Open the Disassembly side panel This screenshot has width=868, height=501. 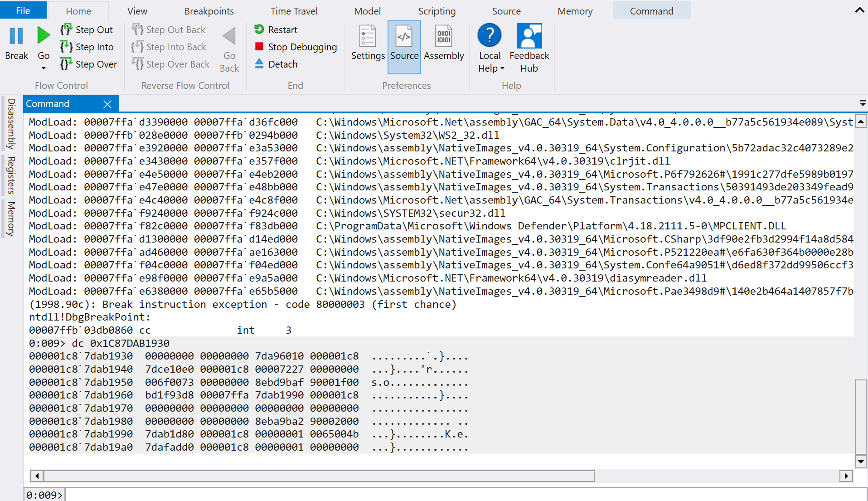(x=11, y=124)
